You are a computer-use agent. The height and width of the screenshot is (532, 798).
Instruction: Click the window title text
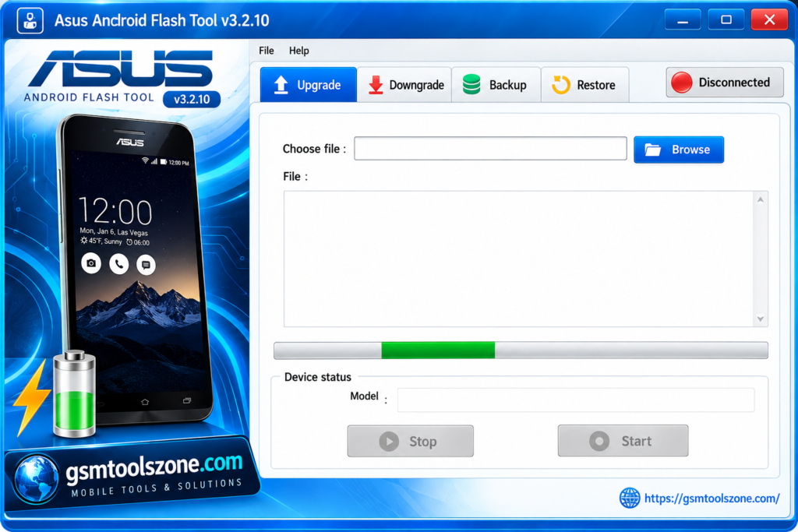(x=162, y=20)
